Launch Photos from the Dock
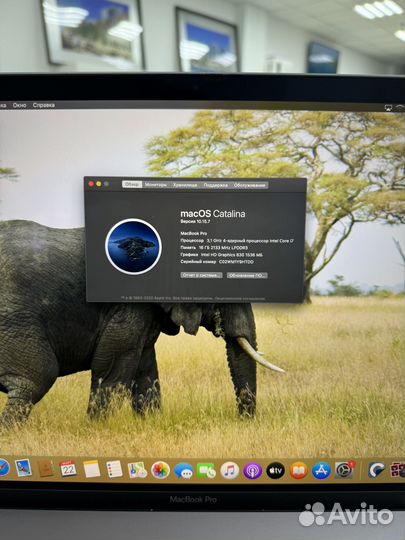The height and width of the screenshot is (540, 405). pos(160,470)
